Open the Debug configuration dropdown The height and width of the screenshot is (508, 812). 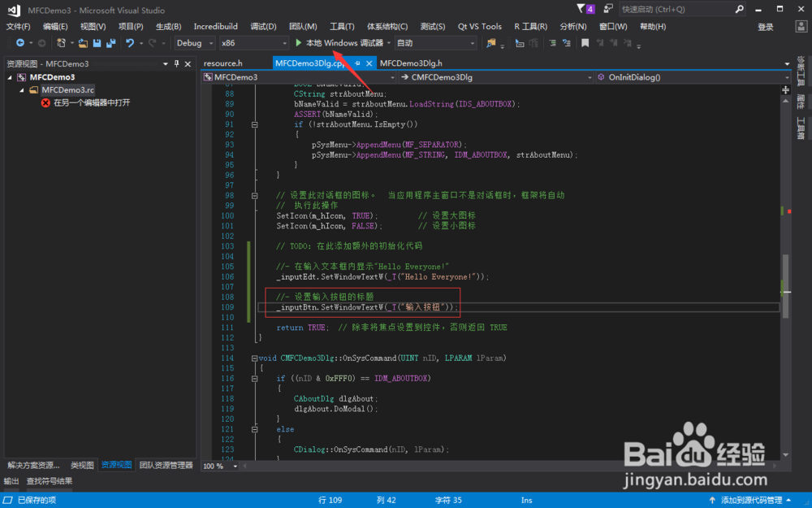click(195, 43)
